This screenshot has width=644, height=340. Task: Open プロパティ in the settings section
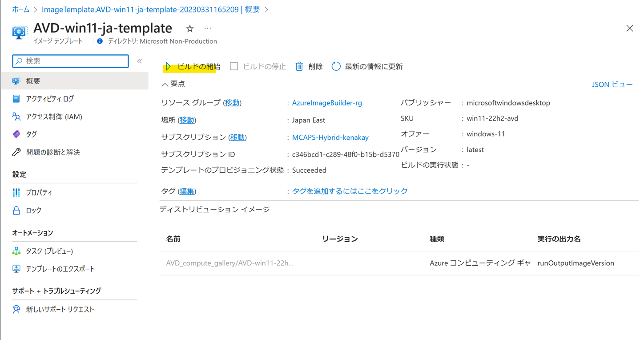[39, 193]
